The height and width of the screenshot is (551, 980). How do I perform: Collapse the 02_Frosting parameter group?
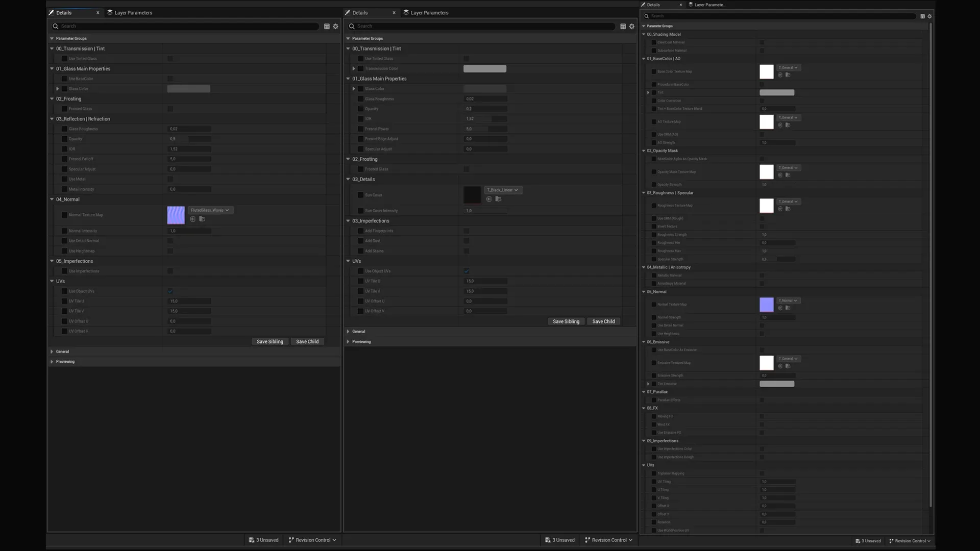click(51, 98)
